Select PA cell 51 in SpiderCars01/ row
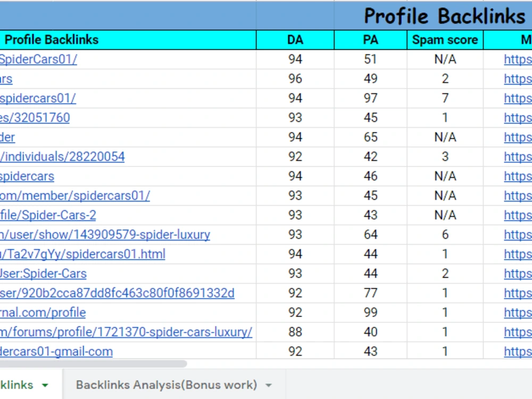This screenshot has height=399, width=532. [370, 60]
